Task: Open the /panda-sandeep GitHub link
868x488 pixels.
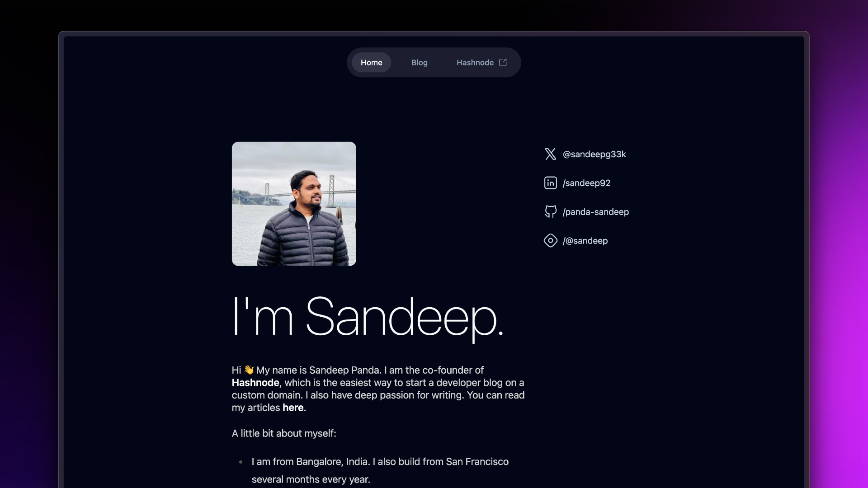Action: tap(595, 212)
